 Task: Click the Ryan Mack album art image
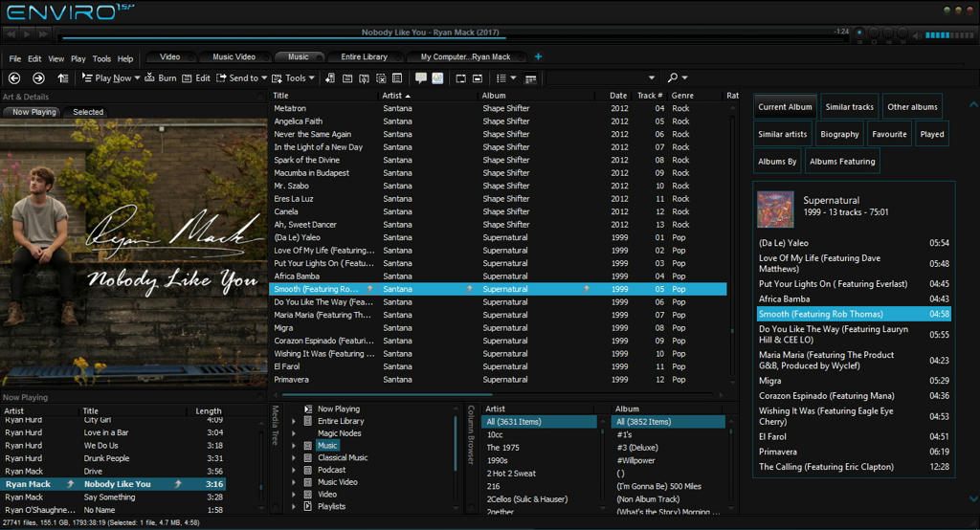tap(133, 252)
